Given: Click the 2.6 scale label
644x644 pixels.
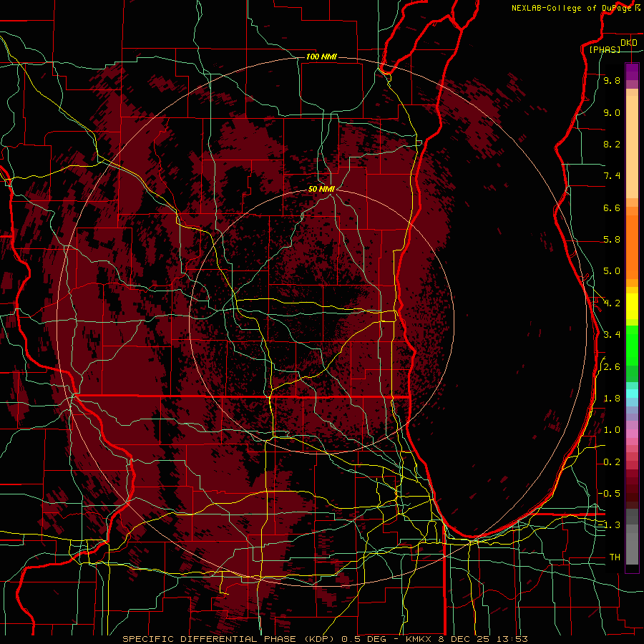Looking at the screenshot, I should (x=612, y=367).
